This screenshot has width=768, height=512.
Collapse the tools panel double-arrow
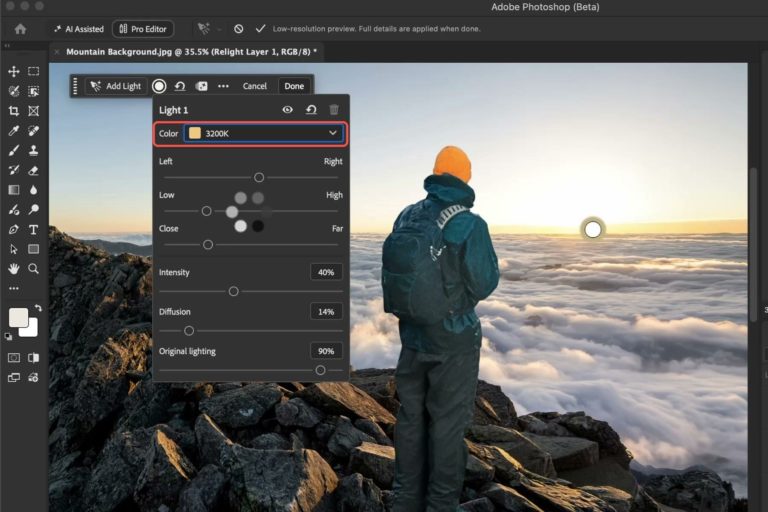tap(7, 46)
